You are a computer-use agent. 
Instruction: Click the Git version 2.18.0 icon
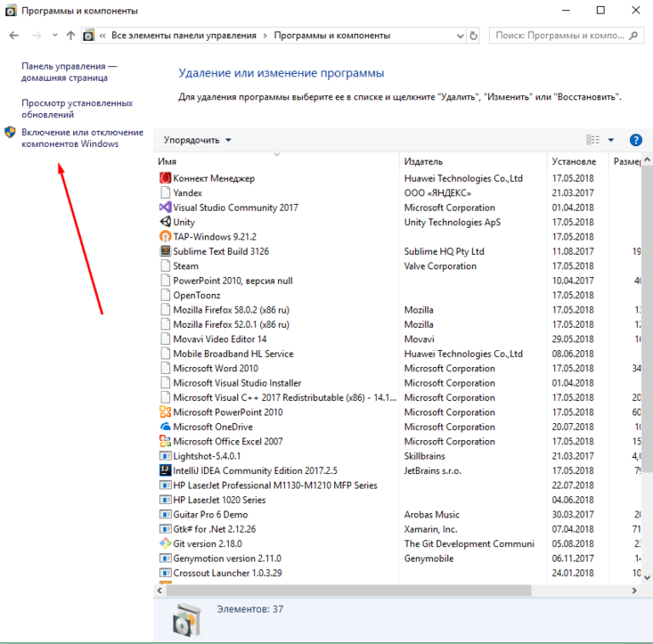(165, 544)
